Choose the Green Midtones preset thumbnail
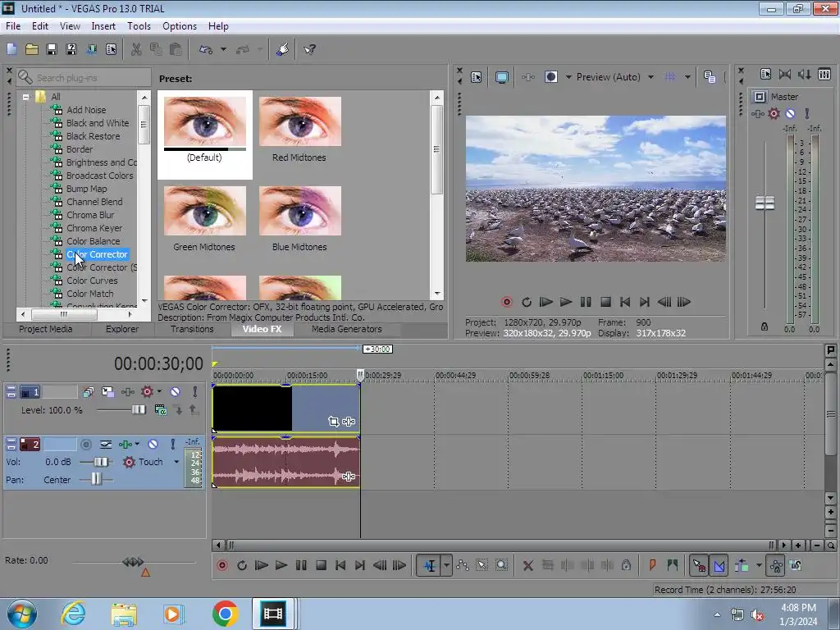 (x=204, y=211)
